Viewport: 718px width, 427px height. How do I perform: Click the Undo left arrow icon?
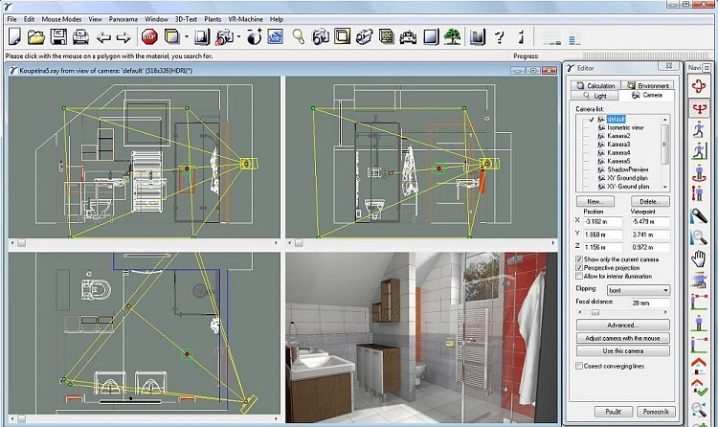[x=102, y=37]
